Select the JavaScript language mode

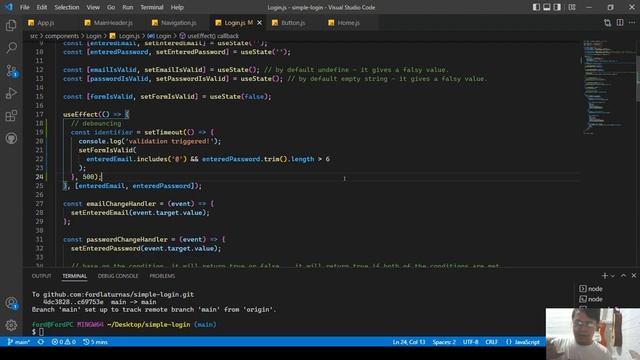tap(523, 342)
